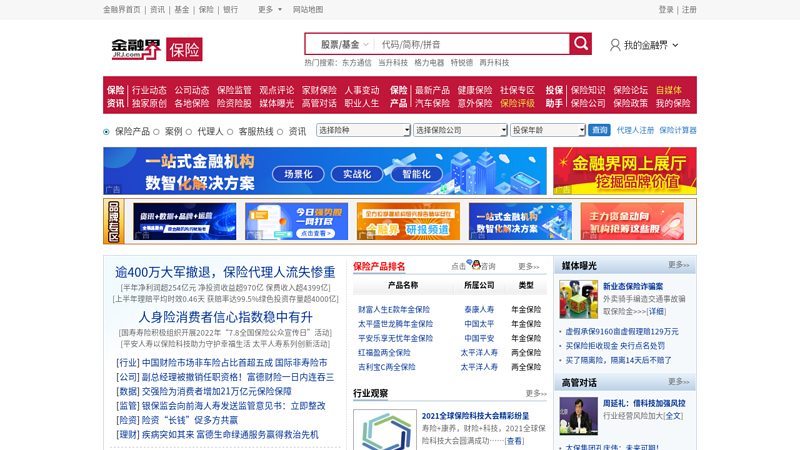The image size is (800, 450).
Task: Click the 注册 link
Action: click(x=689, y=9)
